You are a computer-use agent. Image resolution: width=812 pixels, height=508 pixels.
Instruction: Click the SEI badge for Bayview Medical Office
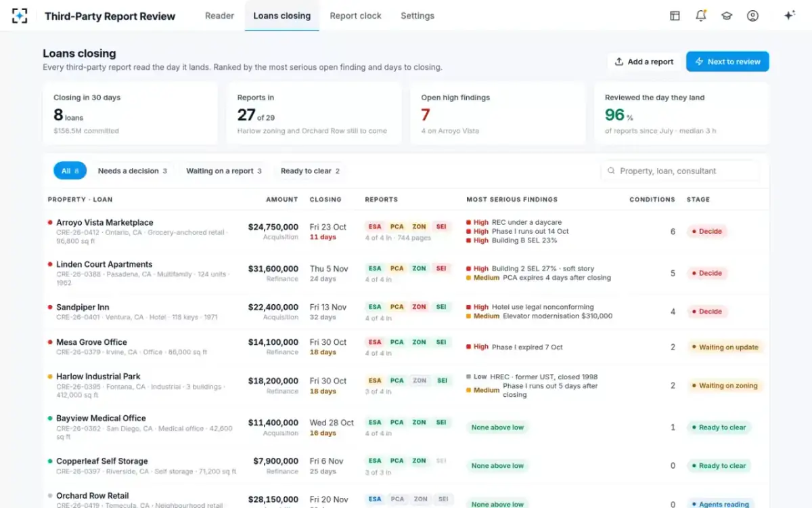[x=441, y=423]
